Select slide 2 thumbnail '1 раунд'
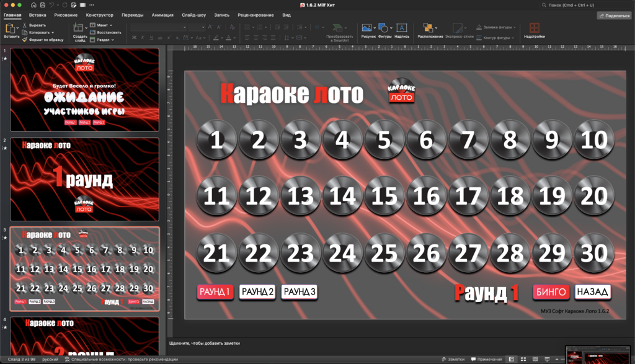Screen dimensions: 635x364 click(x=84, y=179)
